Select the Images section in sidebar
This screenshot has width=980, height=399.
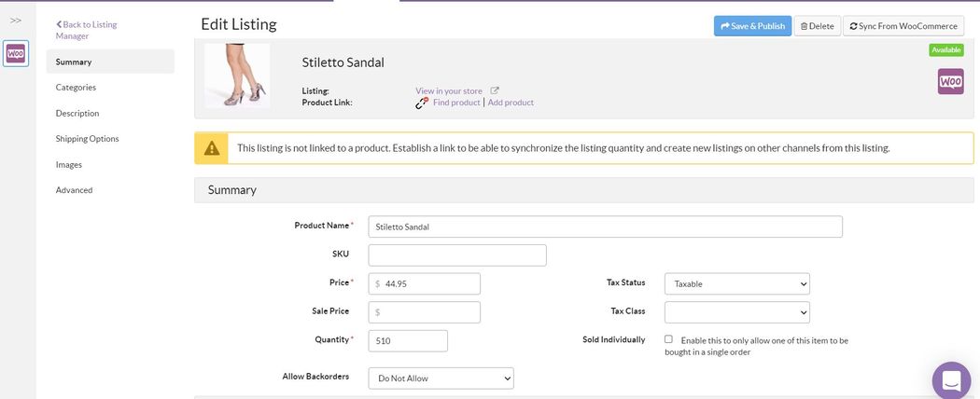[69, 164]
